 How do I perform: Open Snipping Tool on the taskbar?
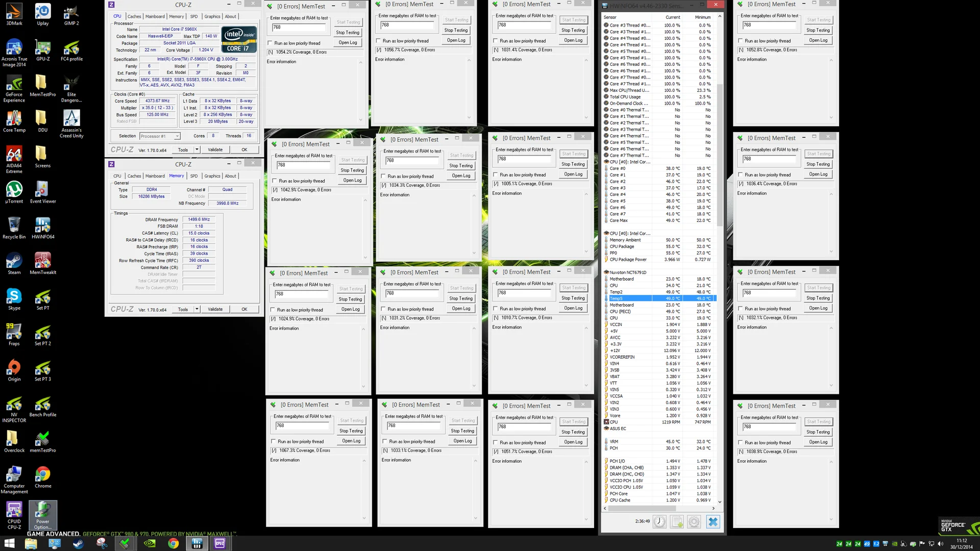tap(102, 543)
